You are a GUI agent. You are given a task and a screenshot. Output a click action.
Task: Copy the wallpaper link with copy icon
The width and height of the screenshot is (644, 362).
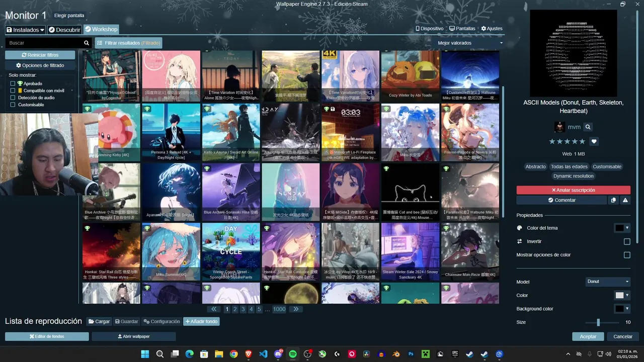click(613, 200)
